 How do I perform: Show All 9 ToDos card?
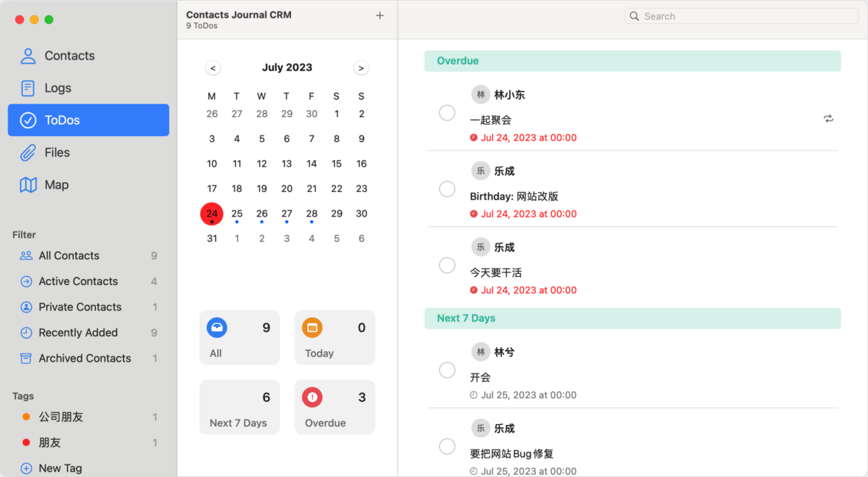point(240,338)
